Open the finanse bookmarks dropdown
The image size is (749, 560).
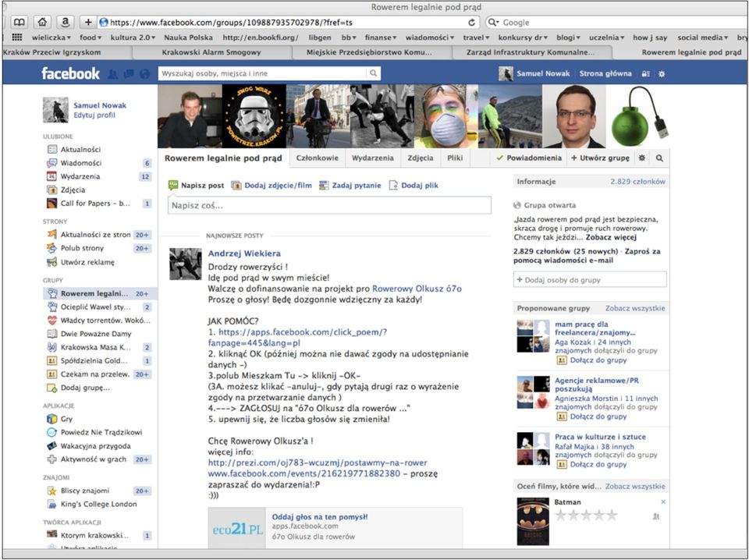tap(381, 37)
